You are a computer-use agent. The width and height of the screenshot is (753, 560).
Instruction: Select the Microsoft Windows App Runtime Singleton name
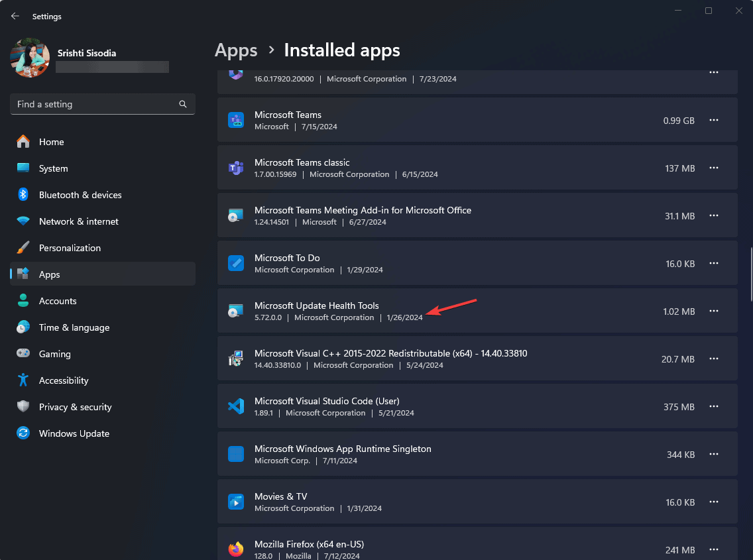tap(343, 449)
